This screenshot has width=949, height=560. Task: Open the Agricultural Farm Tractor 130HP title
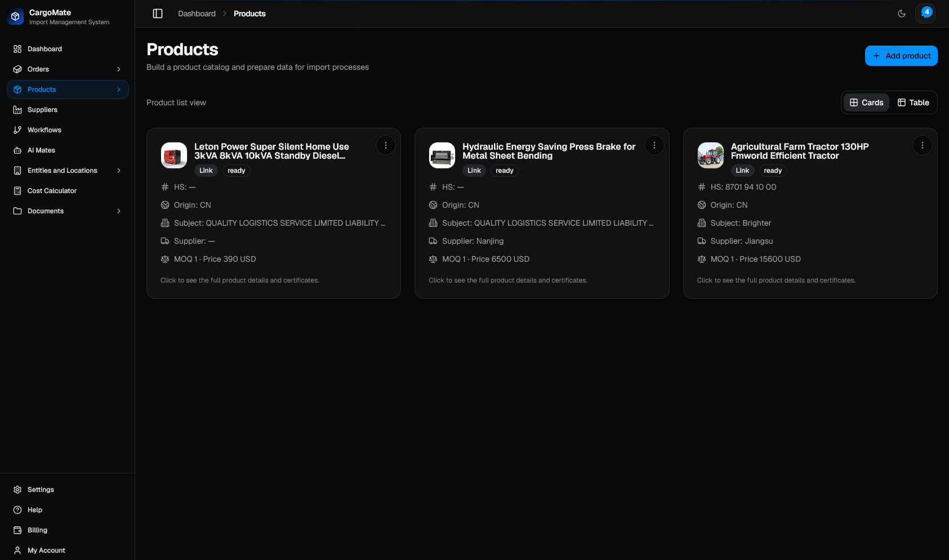click(x=800, y=151)
